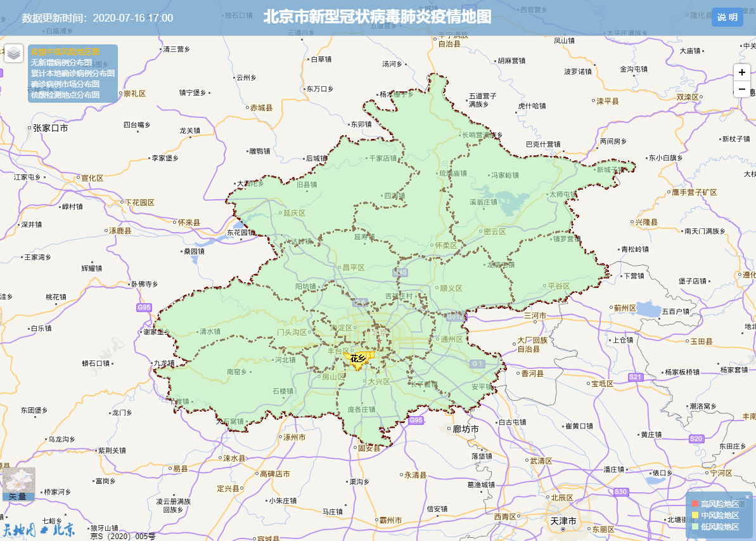The width and height of the screenshot is (756, 541).
Task: Click the 昌平区 label
Action: pos(354,268)
